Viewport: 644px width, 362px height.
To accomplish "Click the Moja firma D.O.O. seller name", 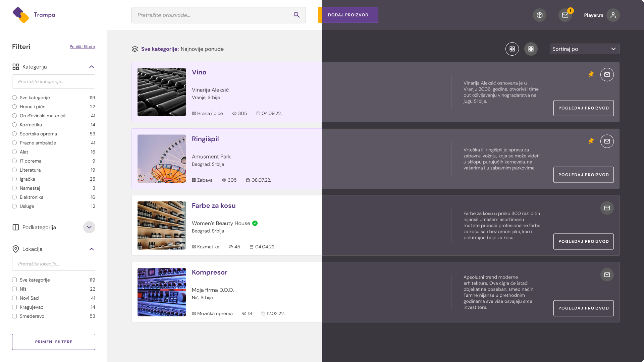I will (213, 290).
